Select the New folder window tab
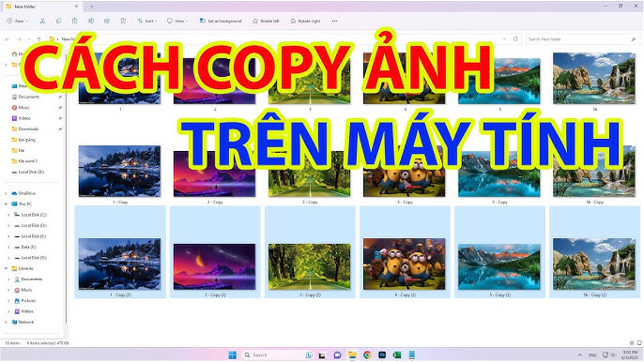The image size is (644, 362). coord(41,7)
